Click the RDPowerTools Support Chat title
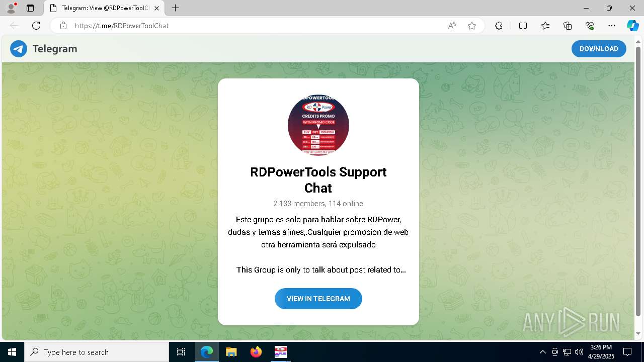This screenshot has width=644, height=362. [318, 180]
